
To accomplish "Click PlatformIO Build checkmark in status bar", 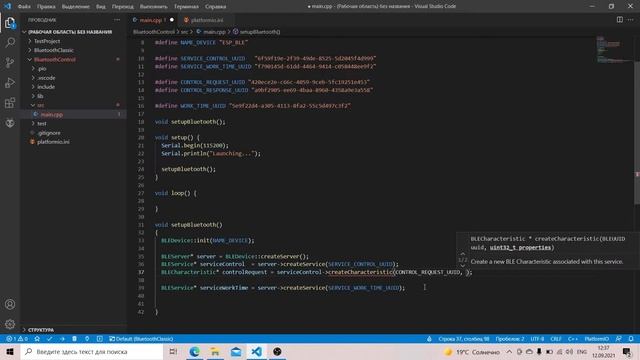I will (49, 339).
